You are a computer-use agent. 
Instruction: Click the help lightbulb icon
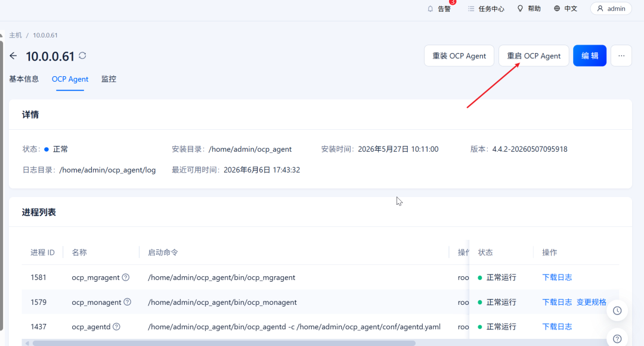(x=520, y=8)
